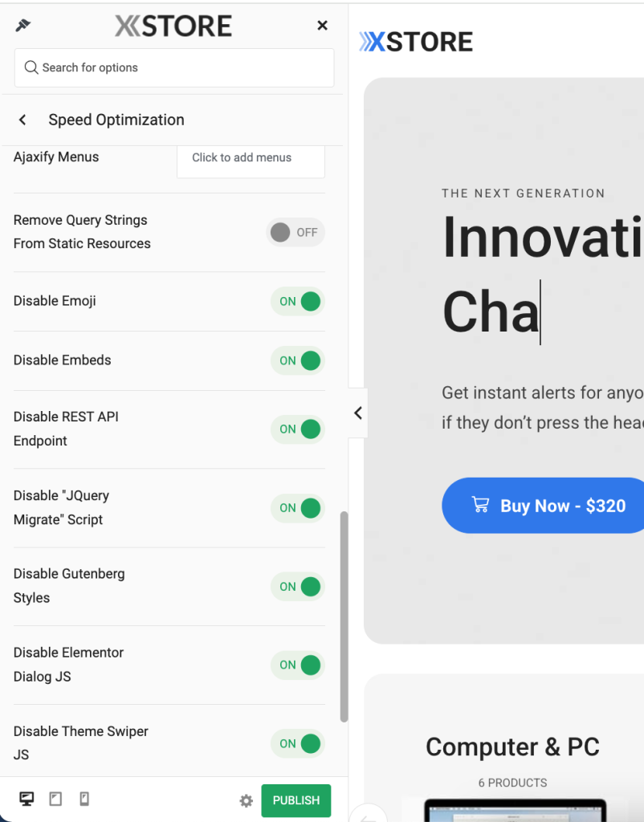The width and height of the screenshot is (644, 822).
Task: Collapse the customizer sidebar with the arrow
Action: (x=358, y=413)
